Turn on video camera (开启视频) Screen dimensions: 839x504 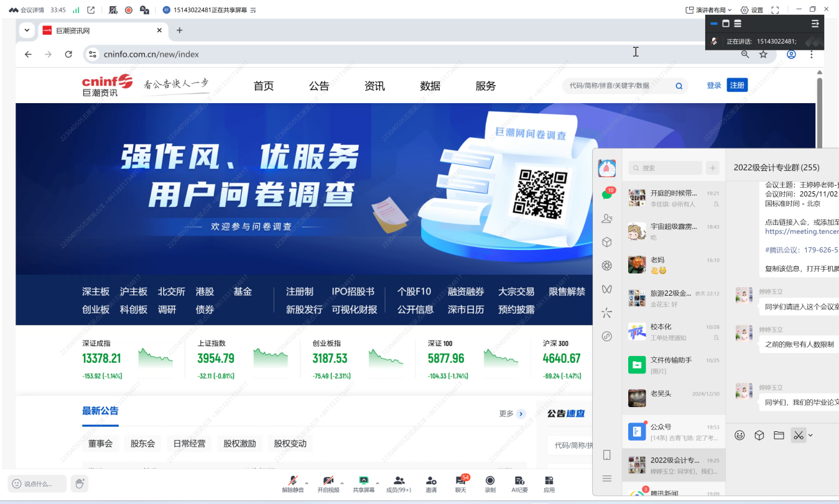click(328, 481)
